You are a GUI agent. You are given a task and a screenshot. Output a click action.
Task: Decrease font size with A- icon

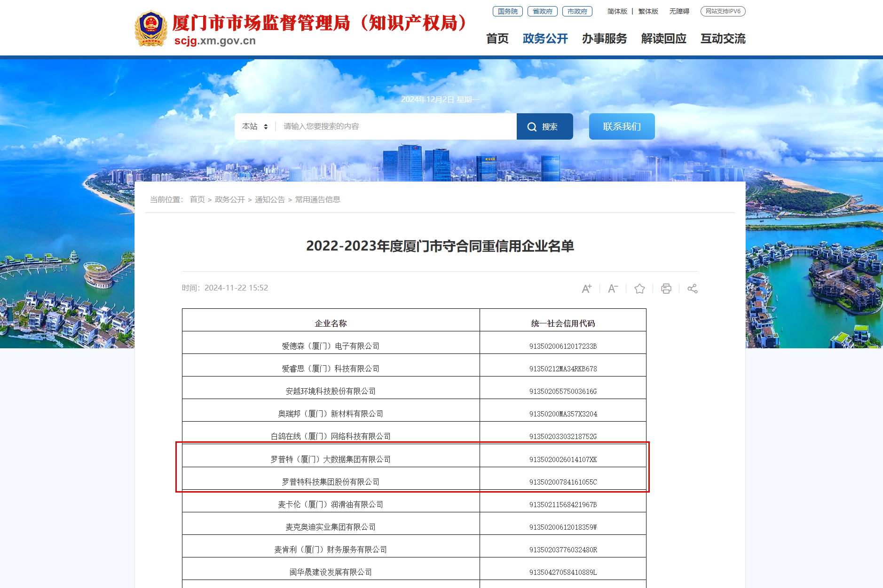point(613,289)
